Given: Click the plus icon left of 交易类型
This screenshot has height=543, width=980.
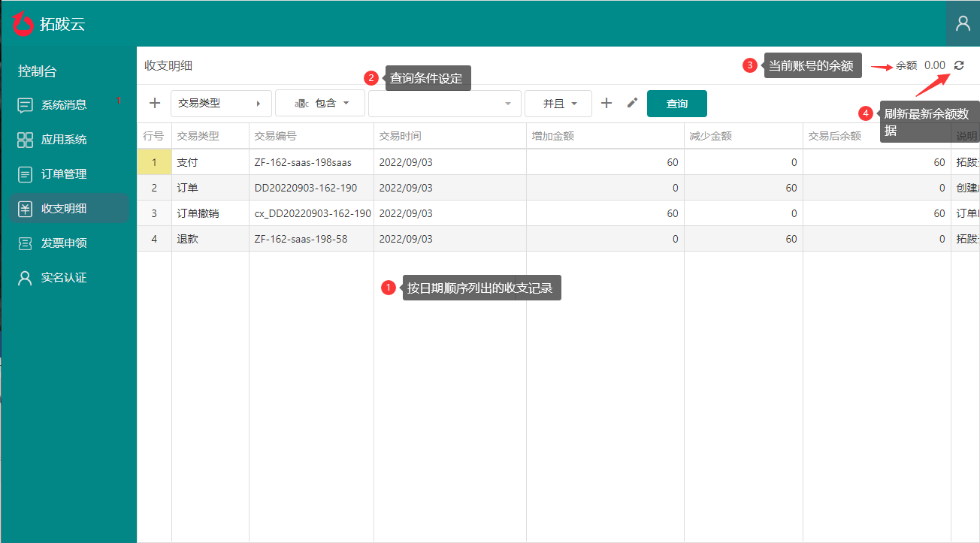Looking at the screenshot, I should click(155, 103).
